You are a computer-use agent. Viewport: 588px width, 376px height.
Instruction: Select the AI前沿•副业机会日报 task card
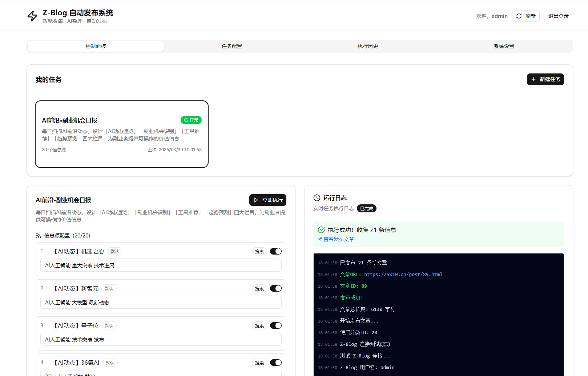pyautogui.click(x=122, y=134)
